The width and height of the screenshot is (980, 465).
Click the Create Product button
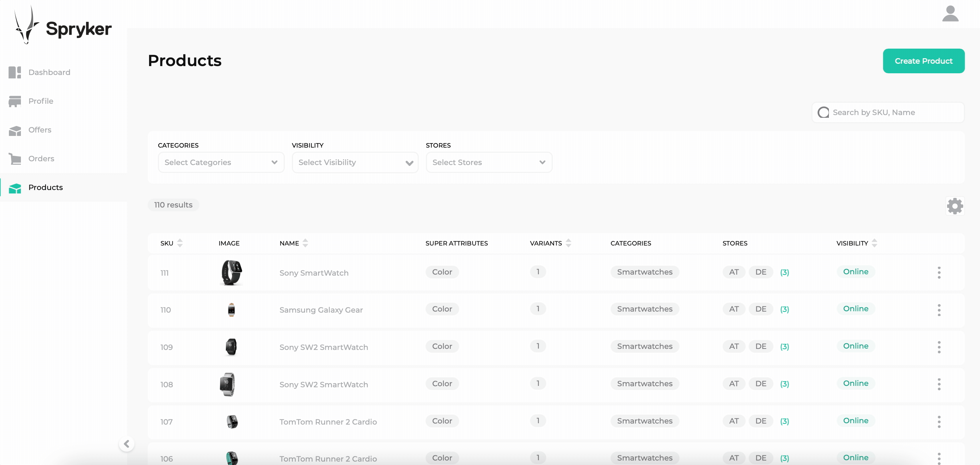(923, 61)
